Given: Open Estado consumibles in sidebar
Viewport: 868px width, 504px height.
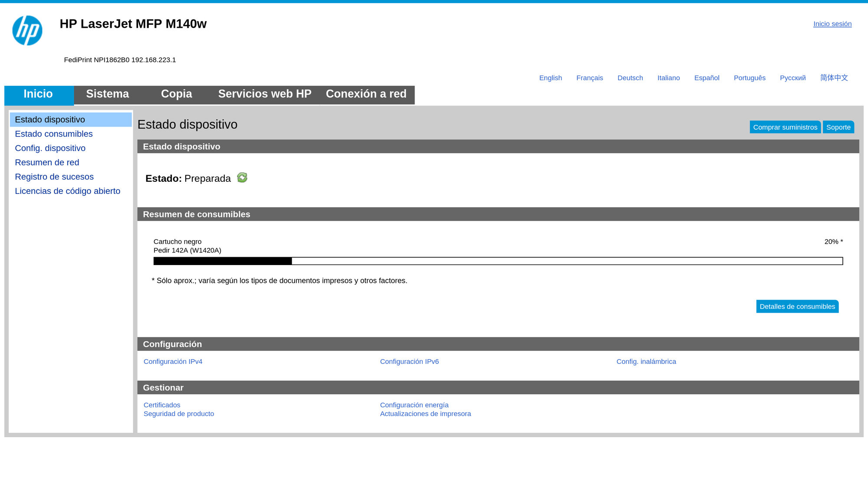Looking at the screenshot, I should (54, 134).
